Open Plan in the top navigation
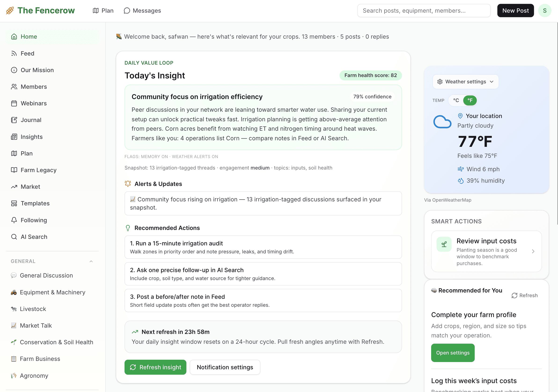The width and height of the screenshot is (558, 392). coord(103,11)
